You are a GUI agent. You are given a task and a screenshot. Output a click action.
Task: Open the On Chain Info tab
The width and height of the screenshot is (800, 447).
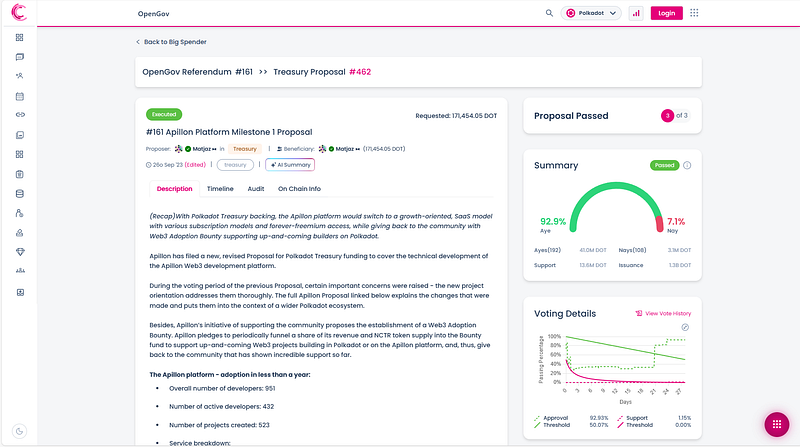pos(299,189)
